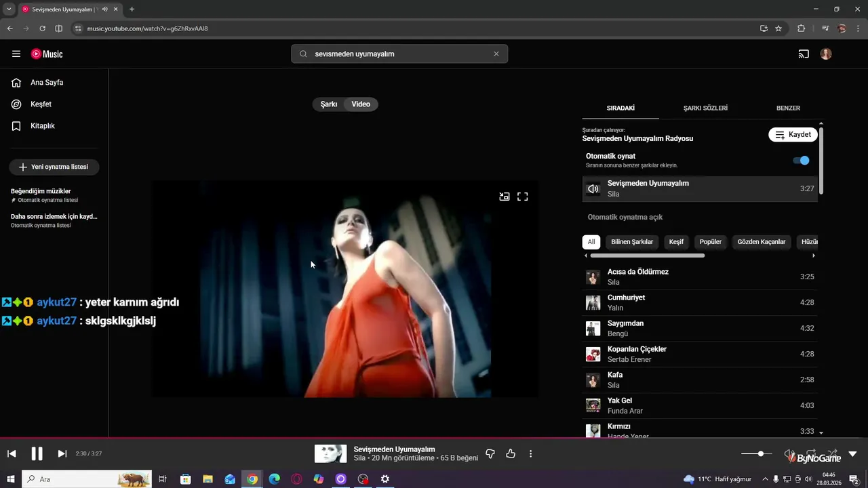868x488 pixels.
Task: Click the Acısa da Öldürmez album thumbnail
Action: coord(593,277)
